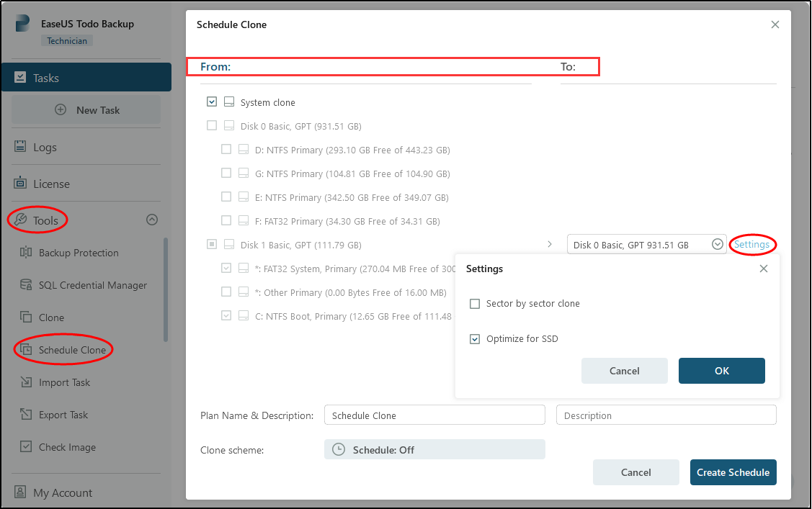This screenshot has height=509, width=812.
Task: Check the E: NTFS Primary partition checkbox
Action: click(x=226, y=197)
